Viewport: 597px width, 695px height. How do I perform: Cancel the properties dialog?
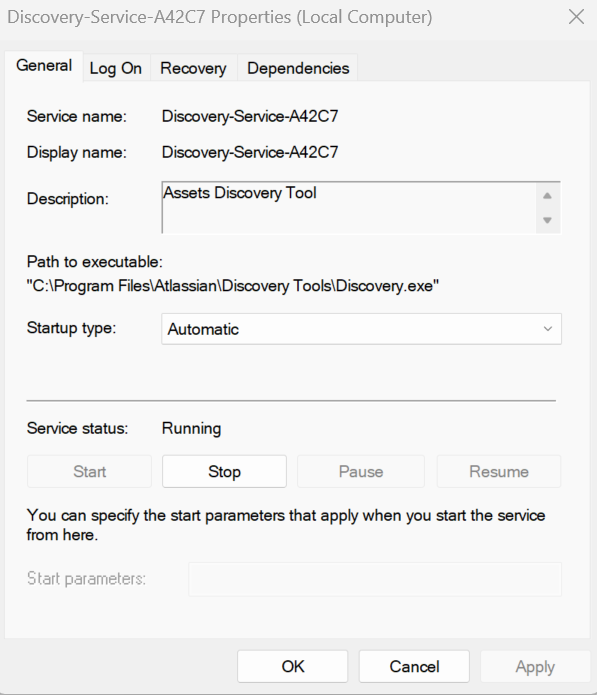pos(414,667)
